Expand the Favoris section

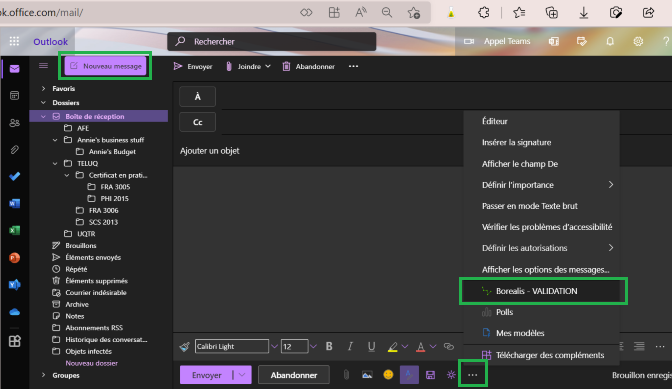[43, 88]
